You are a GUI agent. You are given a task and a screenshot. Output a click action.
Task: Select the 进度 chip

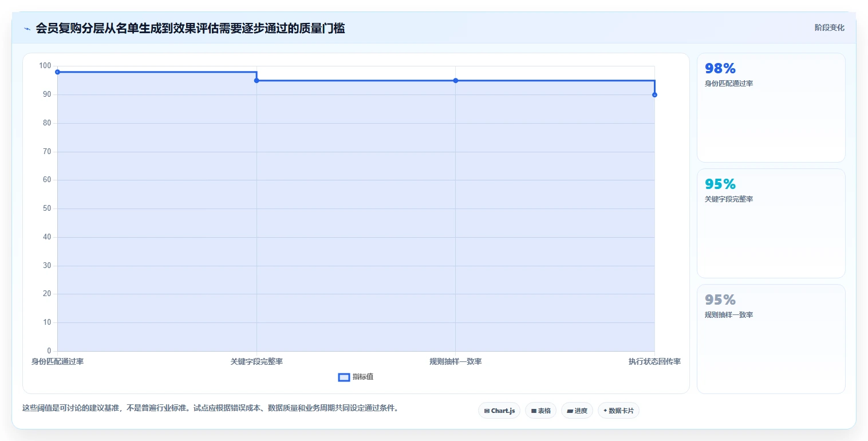pyautogui.click(x=577, y=411)
